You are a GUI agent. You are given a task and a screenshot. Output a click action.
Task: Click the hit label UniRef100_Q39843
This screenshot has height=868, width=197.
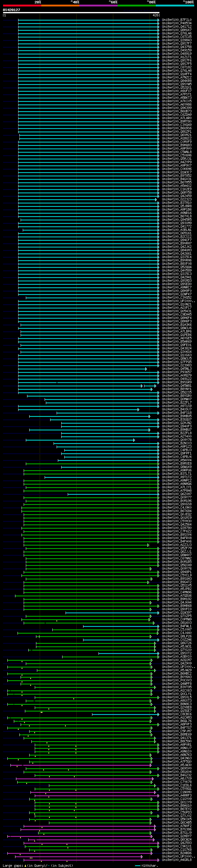point(177,40)
